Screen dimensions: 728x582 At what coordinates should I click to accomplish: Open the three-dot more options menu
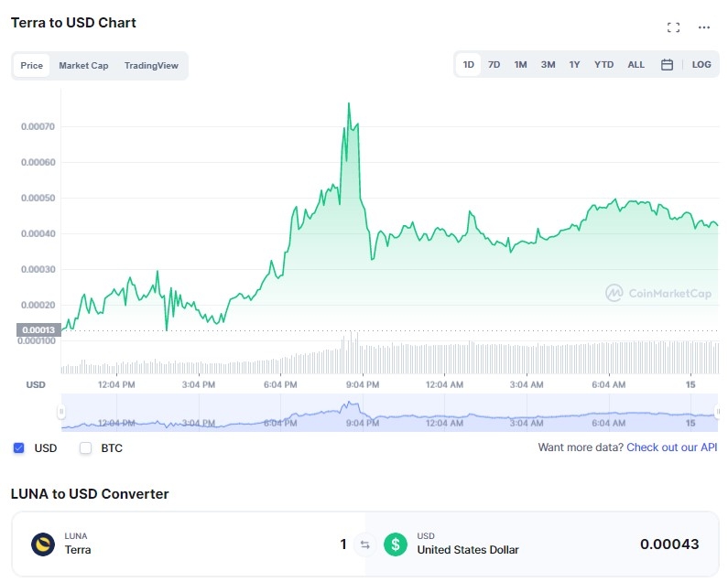click(704, 27)
